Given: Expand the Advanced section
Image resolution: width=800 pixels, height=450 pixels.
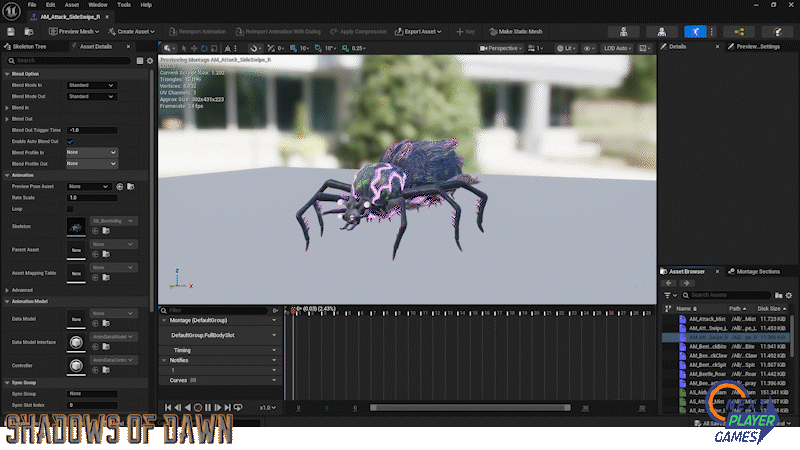Looking at the screenshot, I should (7, 290).
